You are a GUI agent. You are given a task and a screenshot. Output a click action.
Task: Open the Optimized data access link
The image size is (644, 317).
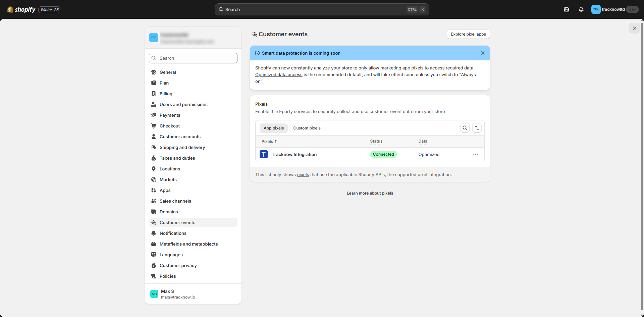pyautogui.click(x=278, y=75)
